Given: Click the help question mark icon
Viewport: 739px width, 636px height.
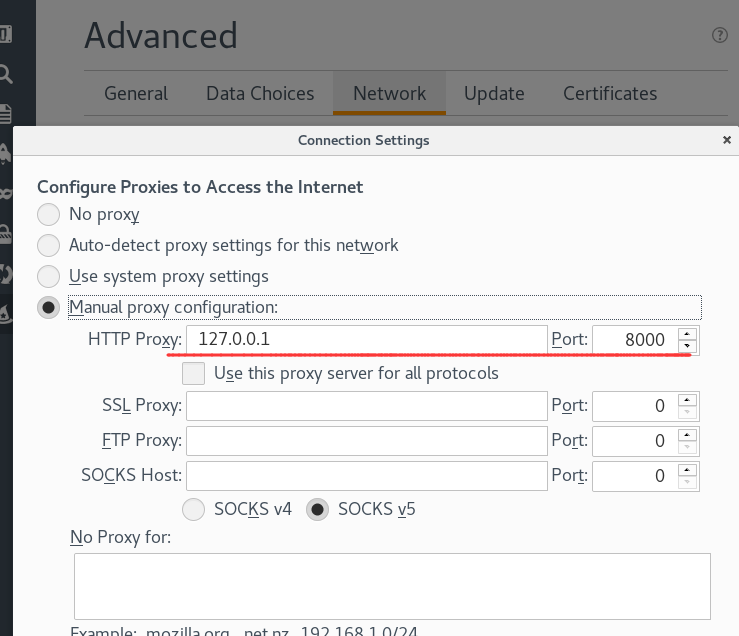Looking at the screenshot, I should click(719, 35).
